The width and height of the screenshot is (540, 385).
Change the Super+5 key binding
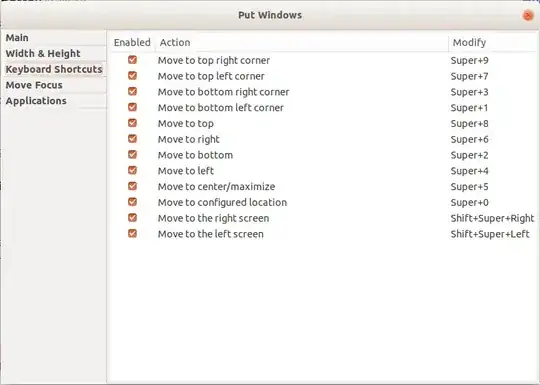pyautogui.click(x=469, y=187)
